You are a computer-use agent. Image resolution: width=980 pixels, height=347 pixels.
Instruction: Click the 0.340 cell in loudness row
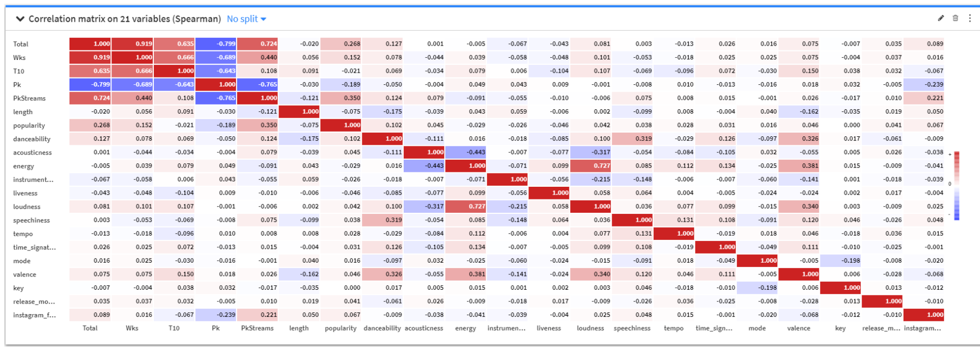tap(799, 207)
